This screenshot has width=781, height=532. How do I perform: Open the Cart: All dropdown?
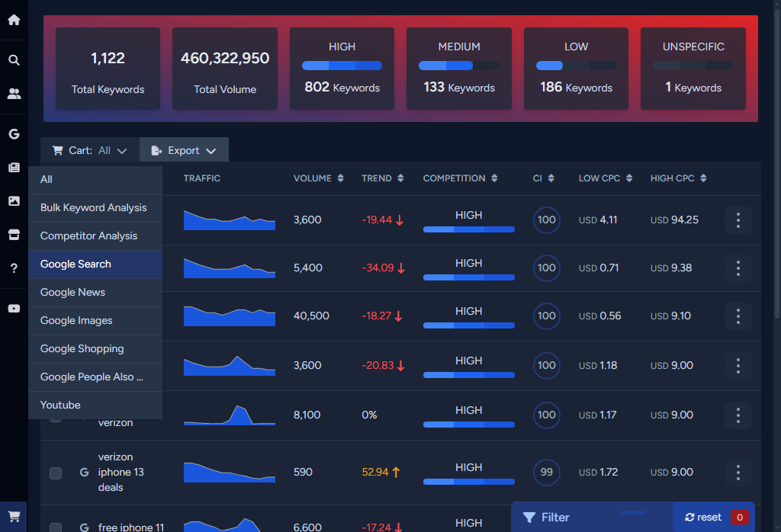pyautogui.click(x=90, y=150)
